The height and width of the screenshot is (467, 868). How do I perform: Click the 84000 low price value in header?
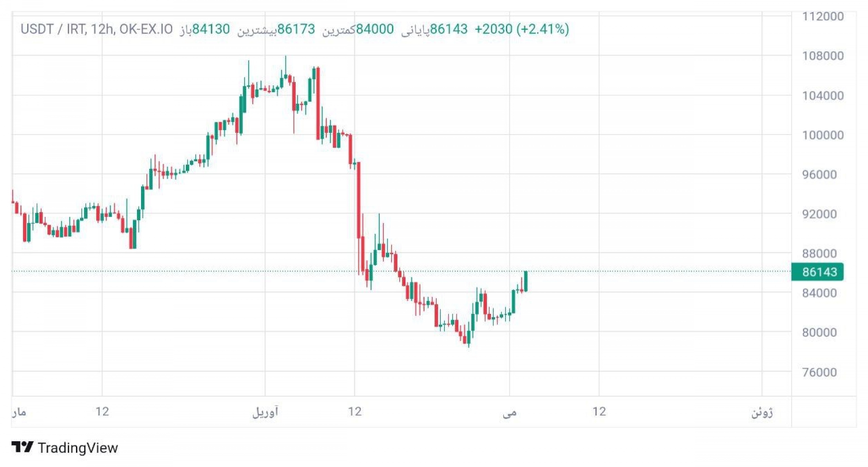pyautogui.click(x=375, y=29)
